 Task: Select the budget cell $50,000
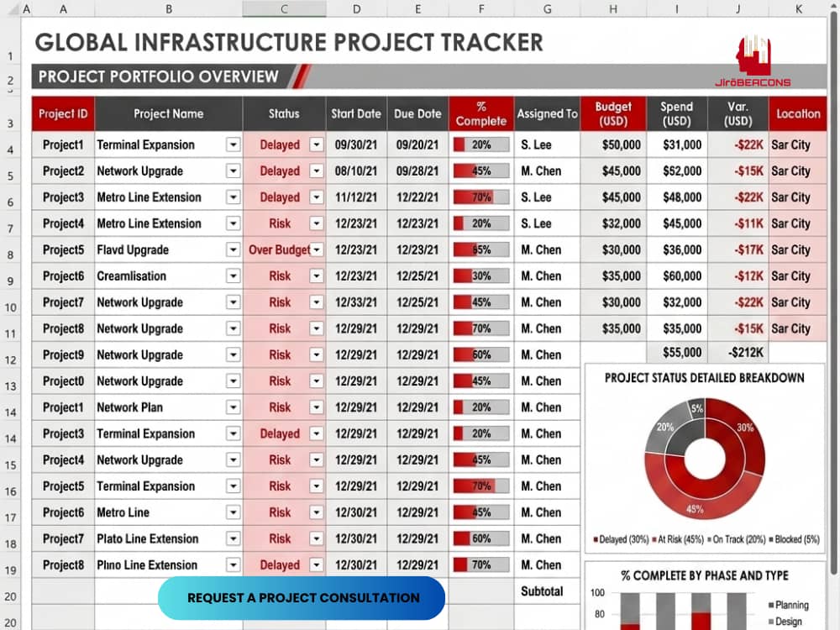point(613,144)
